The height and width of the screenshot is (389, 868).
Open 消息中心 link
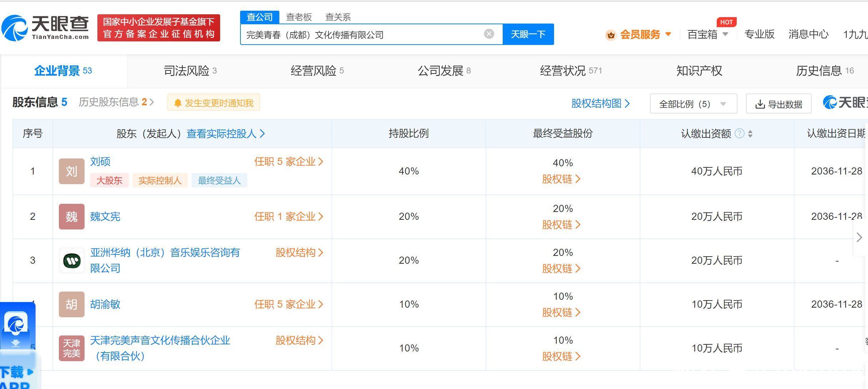pos(809,34)
